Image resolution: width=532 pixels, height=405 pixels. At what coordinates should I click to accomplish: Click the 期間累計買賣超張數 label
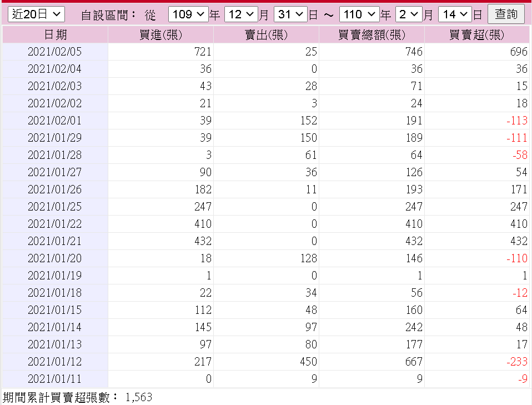click(x=56, y=398)
